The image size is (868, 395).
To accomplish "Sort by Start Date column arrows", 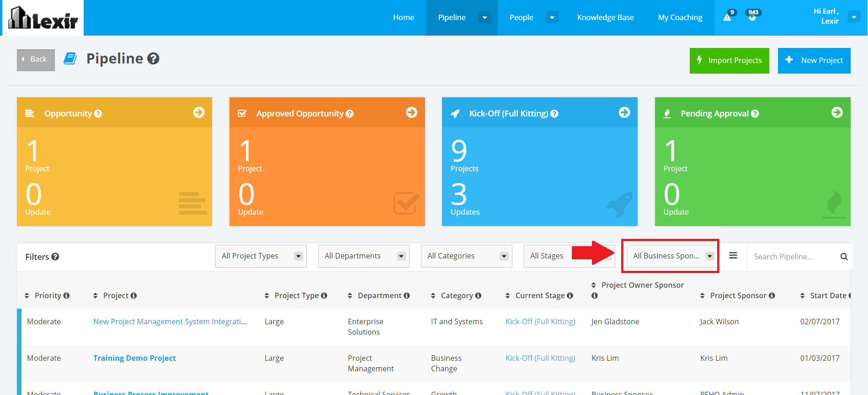I will pos(802,295).
